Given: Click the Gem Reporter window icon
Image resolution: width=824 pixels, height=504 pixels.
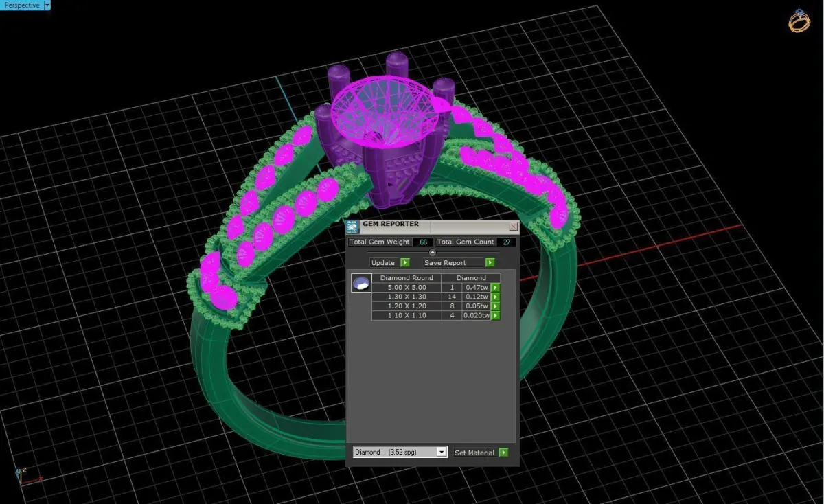Looking at the screenshot, I should 352,228.
